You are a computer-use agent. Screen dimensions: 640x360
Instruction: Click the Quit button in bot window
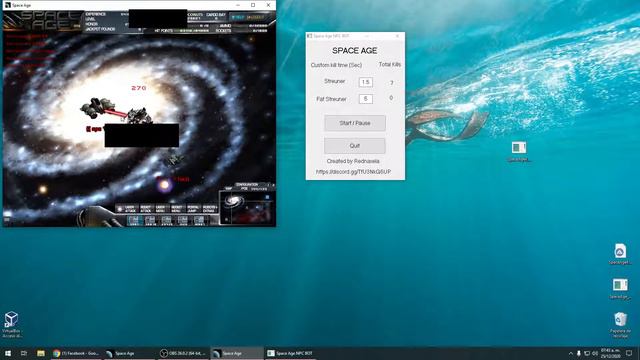(x=355, y=146)
